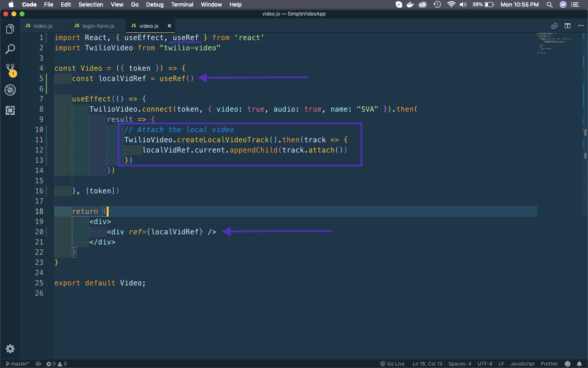The width and height of the screenshot is (588, 368).
Task: Click the Time Machine icon in menu bar
Action: pyautogui.click(x=437, y=4)
